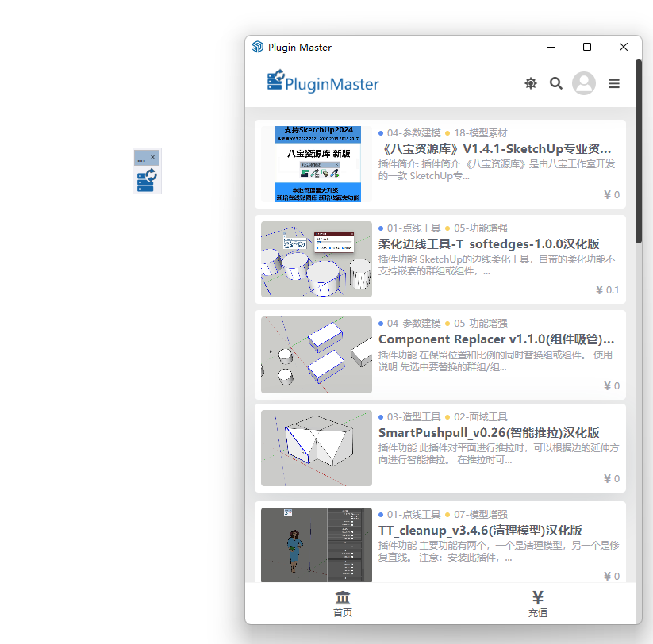Click the user avatar profile icon
The height and width of the screenshot is (644, 653).
[584, 83]
